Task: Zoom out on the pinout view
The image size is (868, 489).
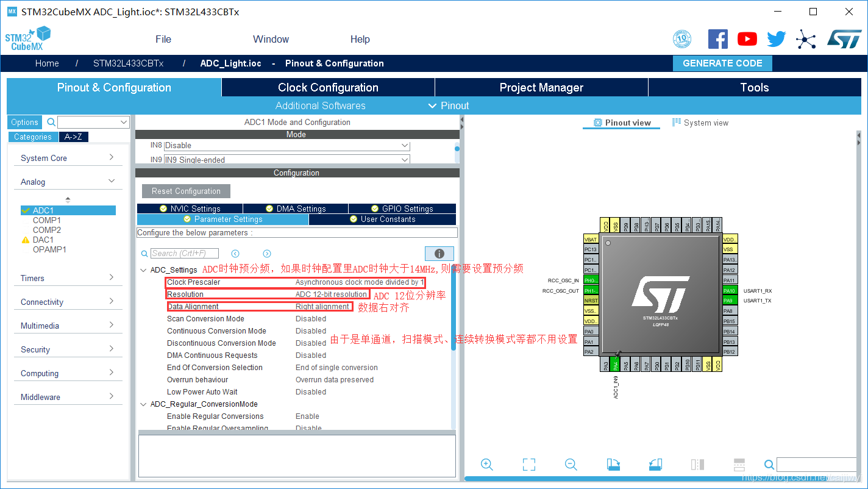Action: [571, 465]
